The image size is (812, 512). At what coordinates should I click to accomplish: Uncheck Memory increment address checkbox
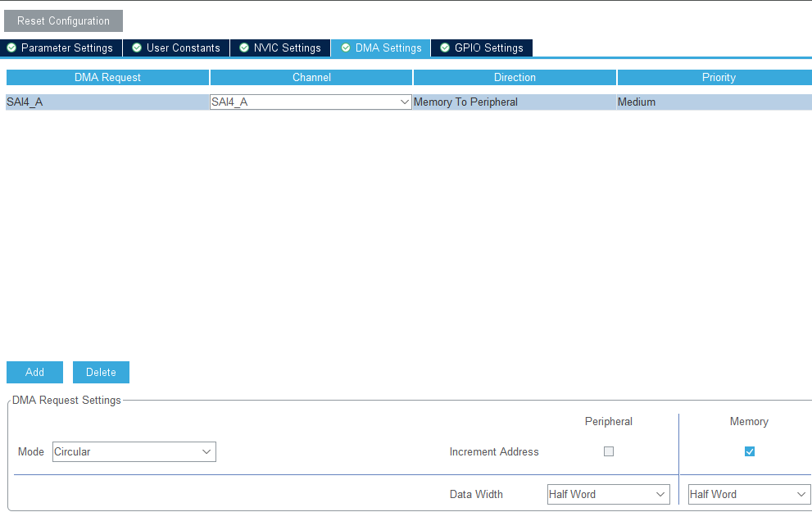750,451
